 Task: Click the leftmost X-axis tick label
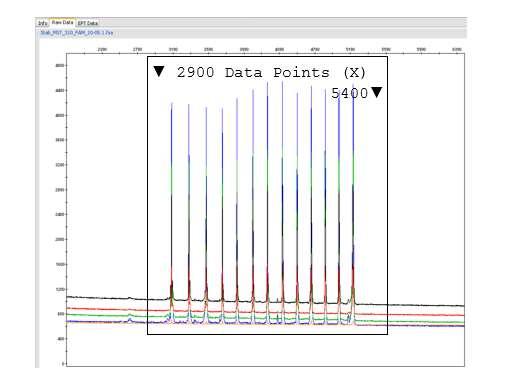(x=102, y=49)
